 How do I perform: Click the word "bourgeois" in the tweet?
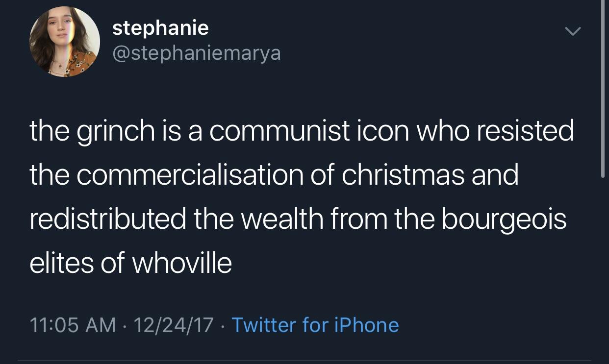[x=504, y=218]
